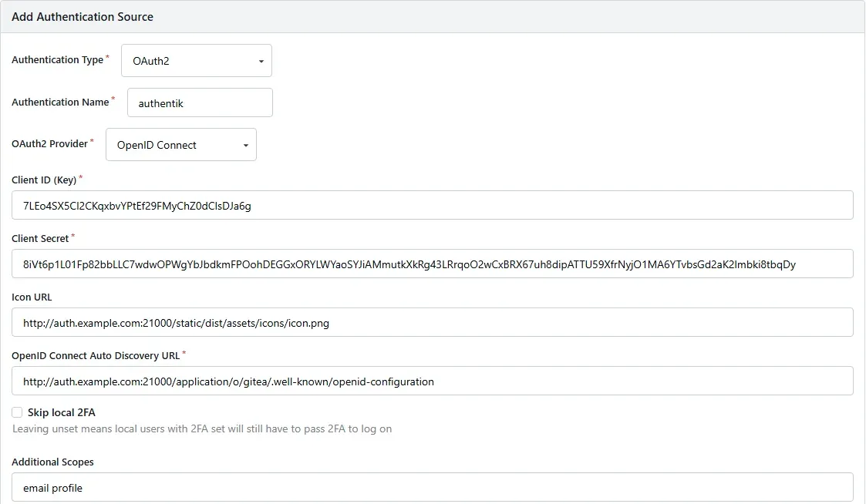Expand the OAuth2 Provider dropdown
The image size is (866, 504).
[181, 145]
